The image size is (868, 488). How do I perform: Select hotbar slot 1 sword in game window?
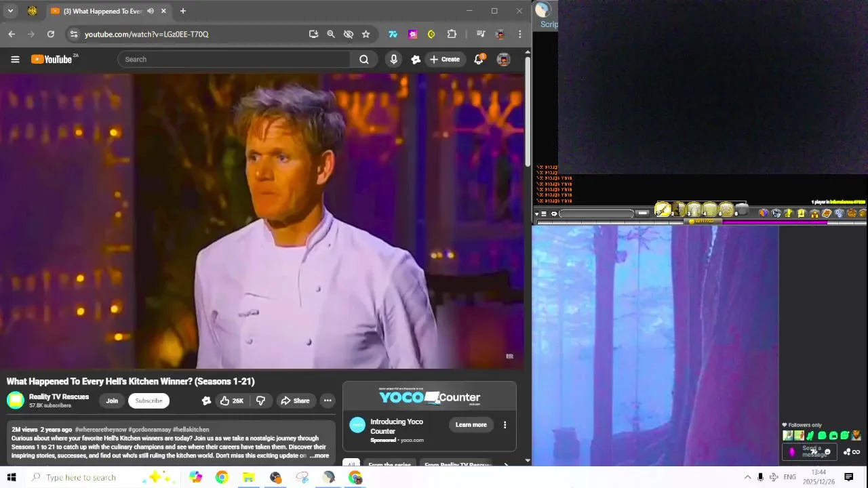click(663, 210)
